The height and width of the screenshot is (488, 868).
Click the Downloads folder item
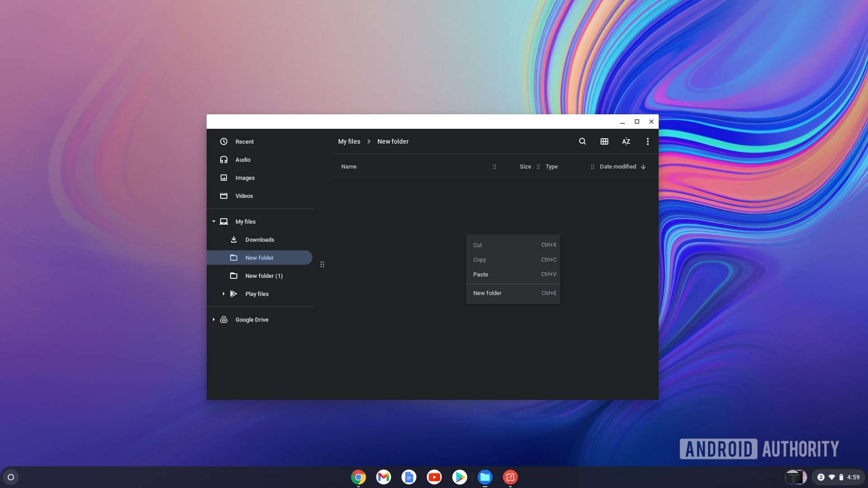(x=259, y=239)
